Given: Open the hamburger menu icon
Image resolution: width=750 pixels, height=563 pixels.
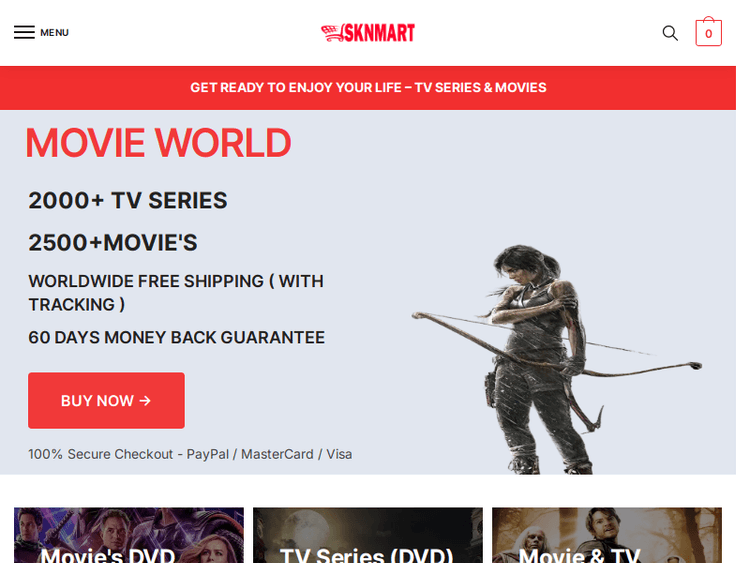Looking at the screenshot, I should tap(24, 33).
